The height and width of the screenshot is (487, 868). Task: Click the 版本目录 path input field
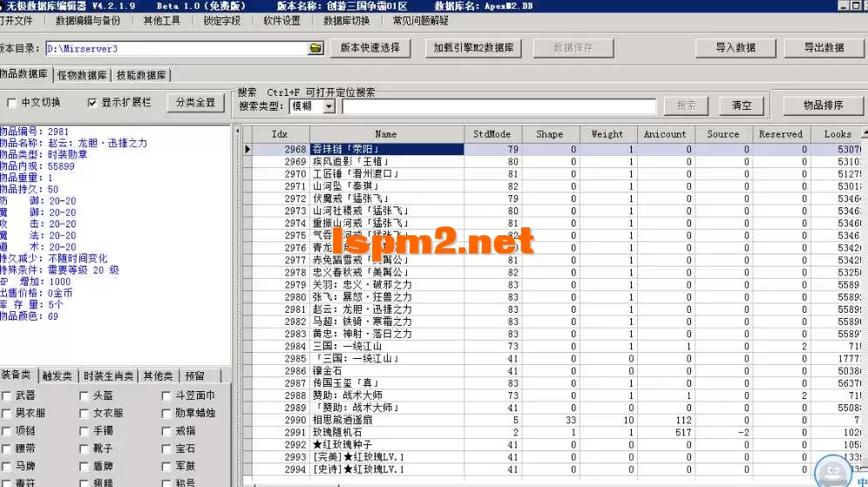(x=177, y=49)
